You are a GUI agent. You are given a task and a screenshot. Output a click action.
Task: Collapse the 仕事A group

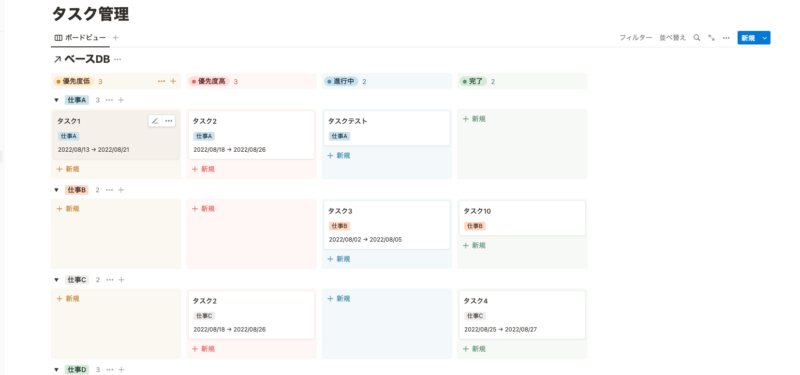(x=56, y=100)
